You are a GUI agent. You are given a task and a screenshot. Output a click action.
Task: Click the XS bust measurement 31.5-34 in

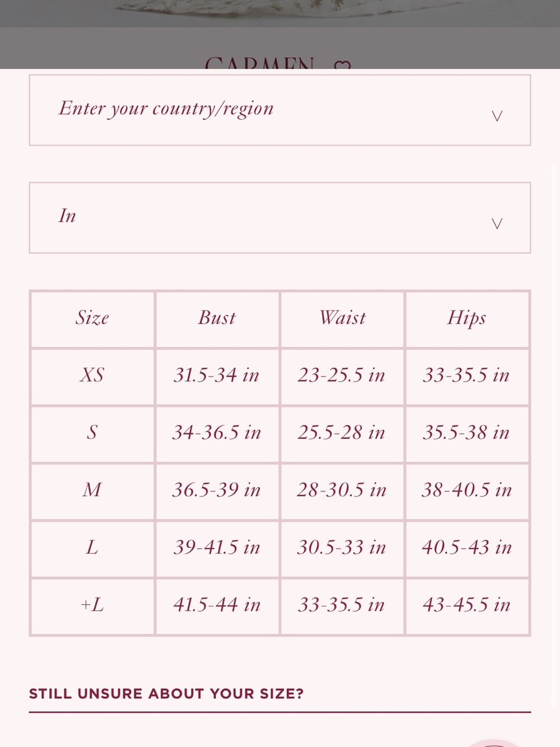pyautogui.click(x=217, y=375)
